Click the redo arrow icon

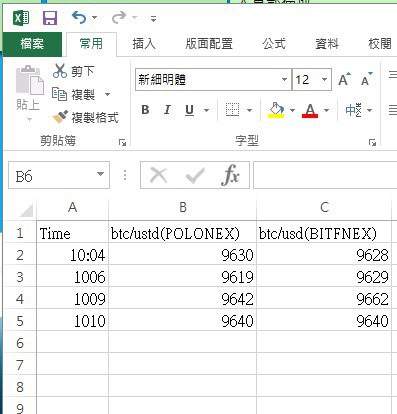tap(119, 17)
